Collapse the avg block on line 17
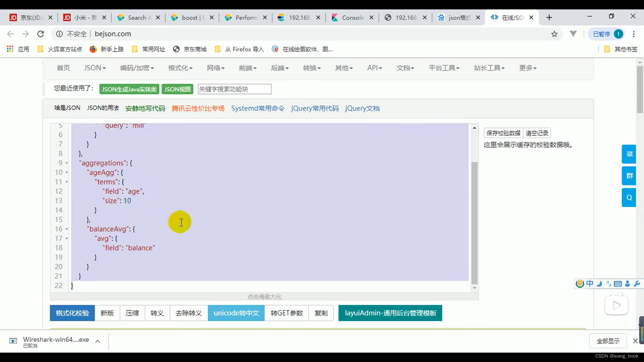 pos(67,239)
